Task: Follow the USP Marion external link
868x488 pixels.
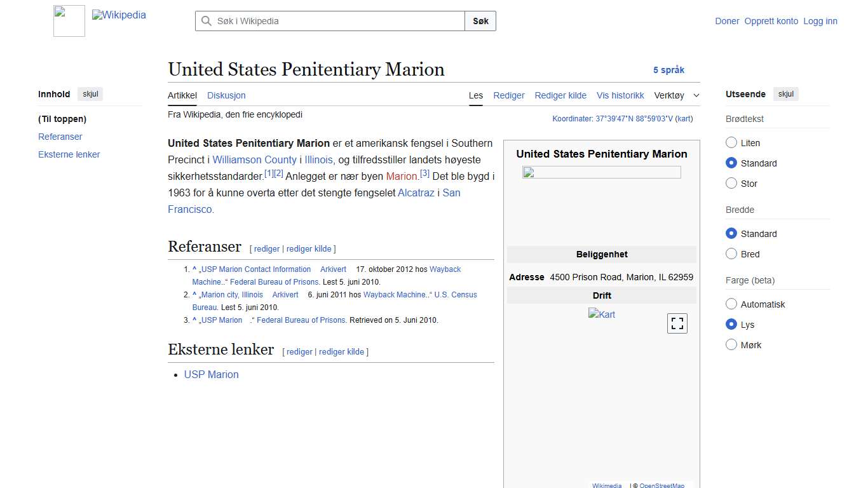Action: tap(211, 374)
